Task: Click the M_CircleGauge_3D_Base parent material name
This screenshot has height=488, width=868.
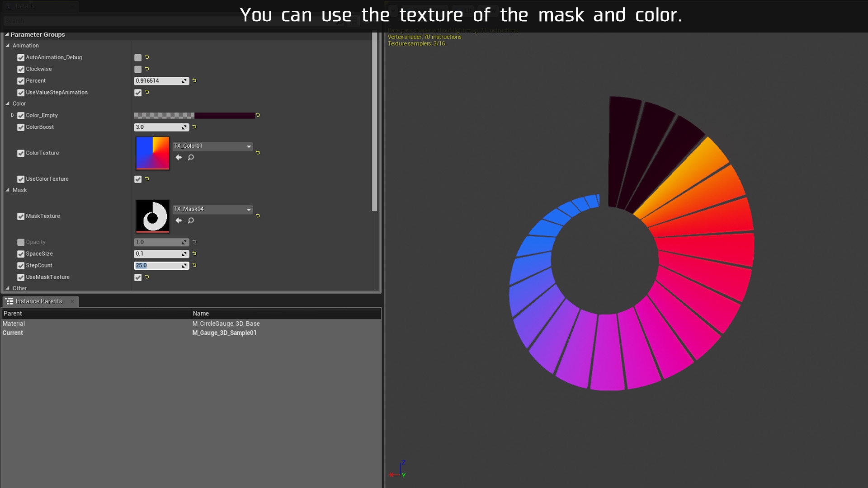Action: 226,324
